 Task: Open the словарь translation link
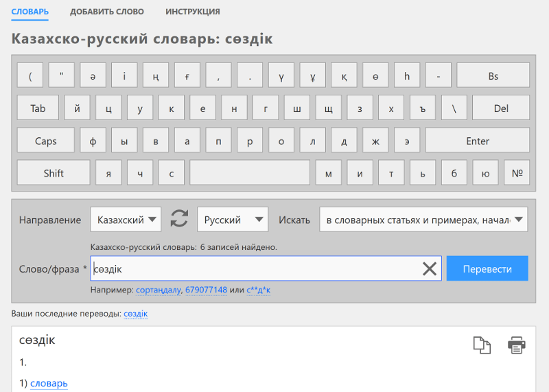click(49, 384)
